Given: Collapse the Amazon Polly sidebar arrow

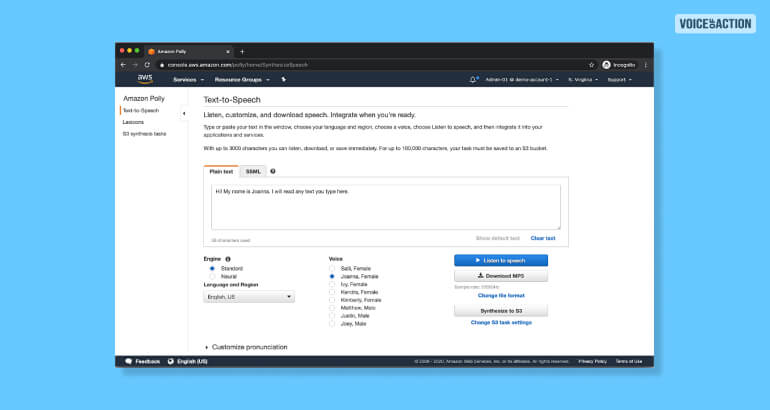Looking at the screenshot, I should [x=184, y=113].
